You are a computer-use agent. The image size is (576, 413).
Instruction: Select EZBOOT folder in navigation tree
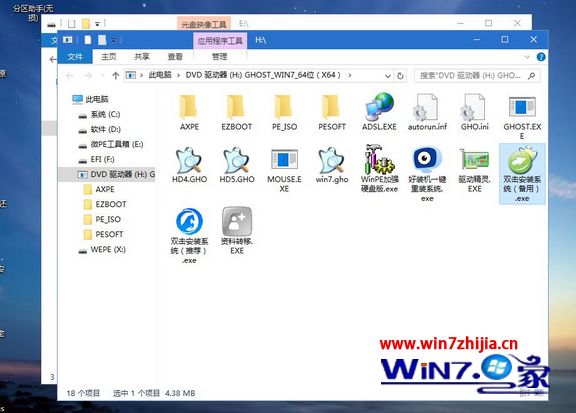(x=105, y=204)
